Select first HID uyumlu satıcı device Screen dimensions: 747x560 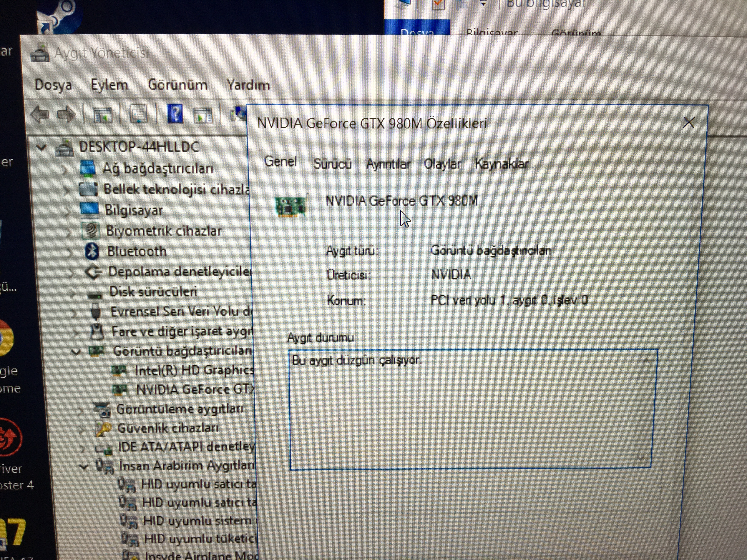199,484
